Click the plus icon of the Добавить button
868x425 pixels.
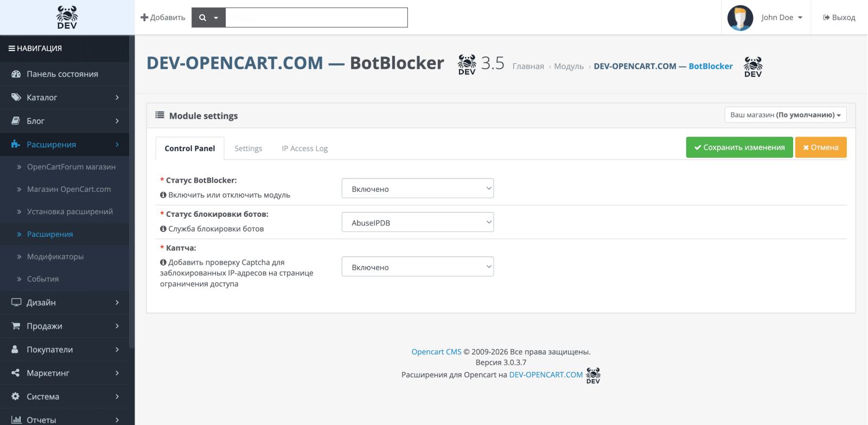click(x=144, y=17)
